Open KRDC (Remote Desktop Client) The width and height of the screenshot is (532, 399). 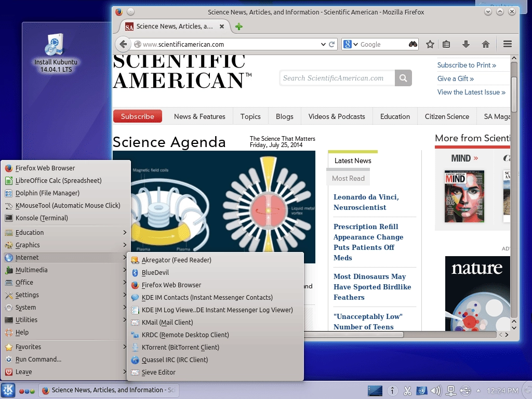(x=216, y=335)
